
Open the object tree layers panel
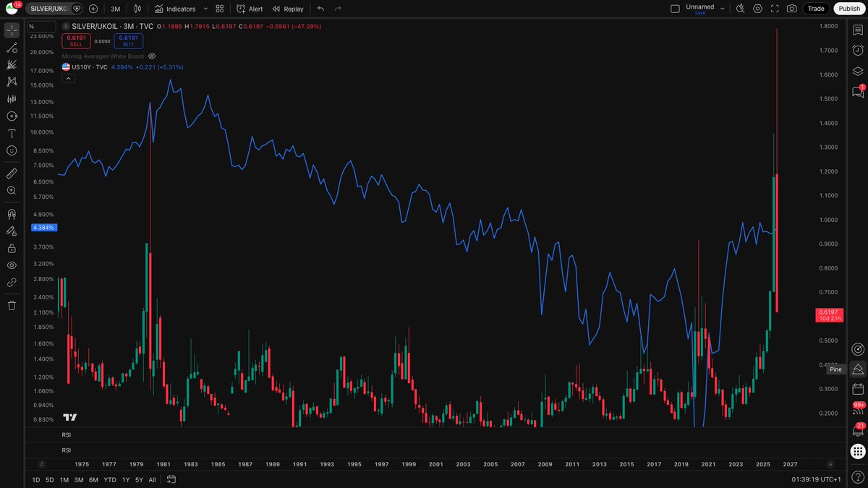[x=858, y=71]
